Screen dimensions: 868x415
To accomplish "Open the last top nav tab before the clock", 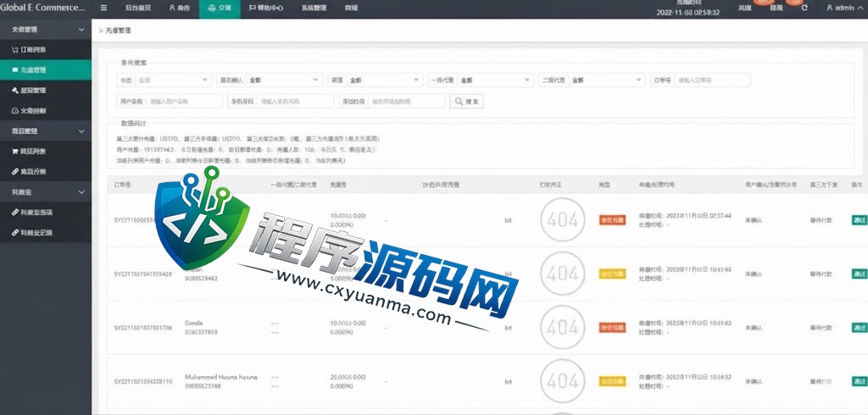I will (351, 8).
